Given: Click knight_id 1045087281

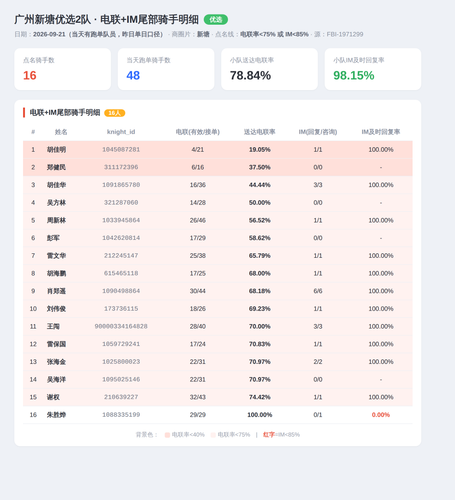Looking at the screenshot, I should point(121,150).
